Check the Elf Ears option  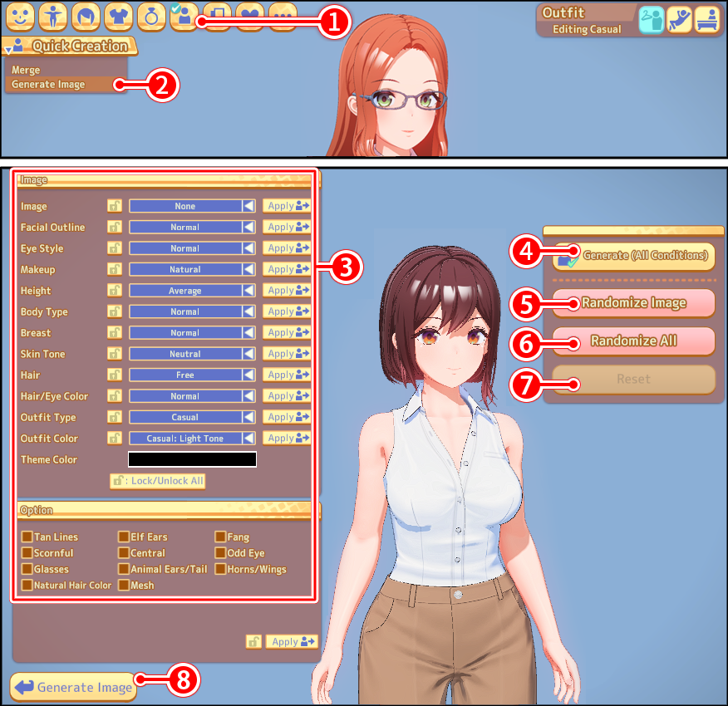[x=123, y=537]
